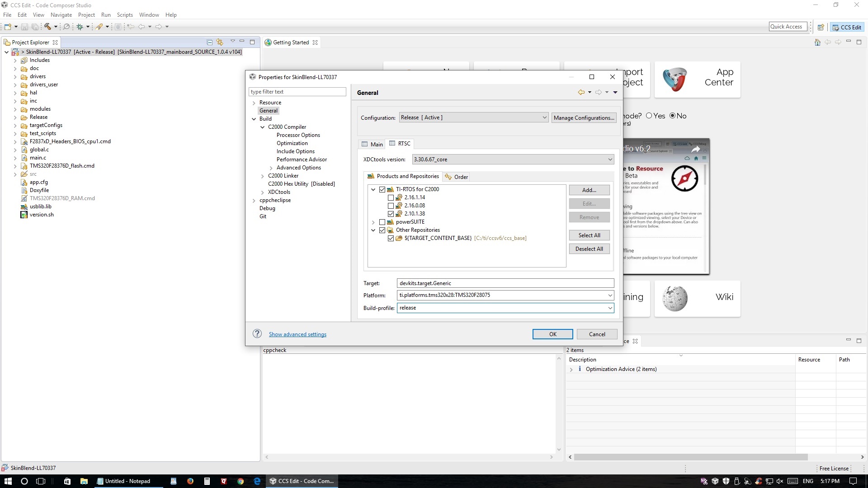Open File Explorer from the taskbar

coord(84,481)
